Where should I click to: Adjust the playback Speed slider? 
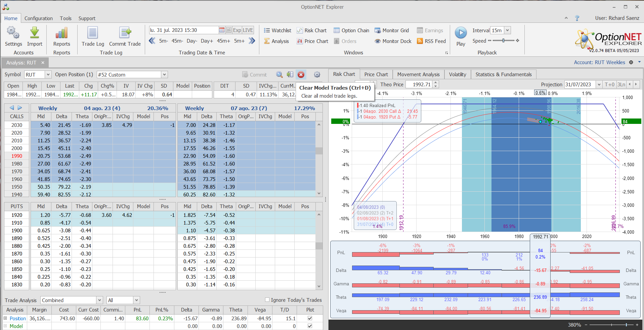(503, 41)
